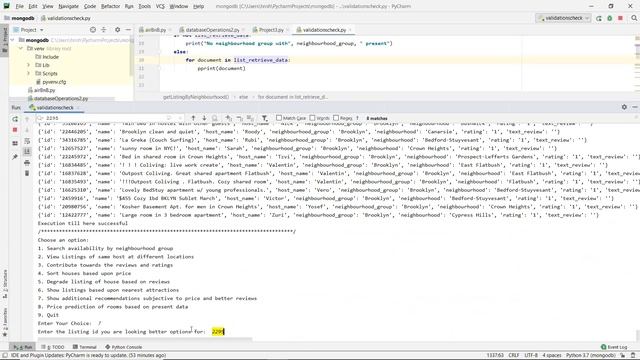Image resolution: width=640 pixels, height=360 pixels.
Task: Open Structure side panel tab
Action: (x=5, y=284)
